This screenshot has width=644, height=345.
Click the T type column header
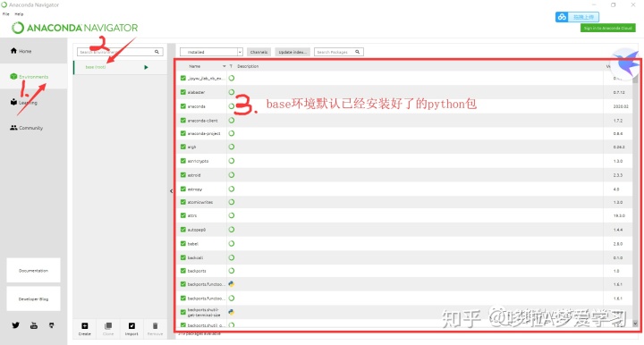tap(231, 66)
